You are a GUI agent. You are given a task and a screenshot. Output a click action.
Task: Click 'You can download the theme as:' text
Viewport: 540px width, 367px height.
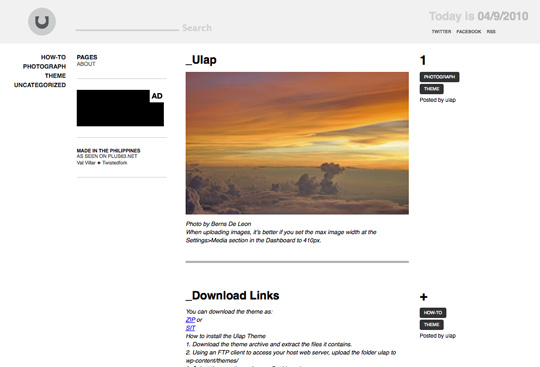(229, 312)
